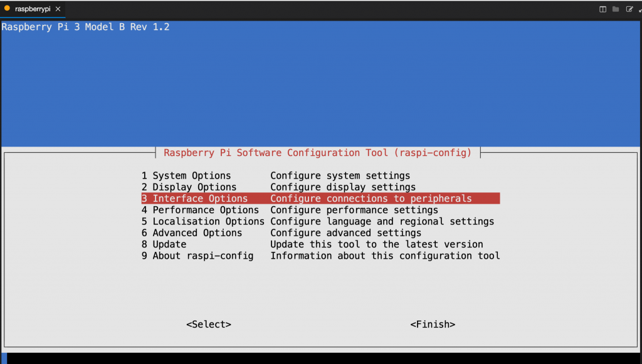Open 6 Advanced Options
This screenshot has width=642, height=364.
tap(320, 232)
